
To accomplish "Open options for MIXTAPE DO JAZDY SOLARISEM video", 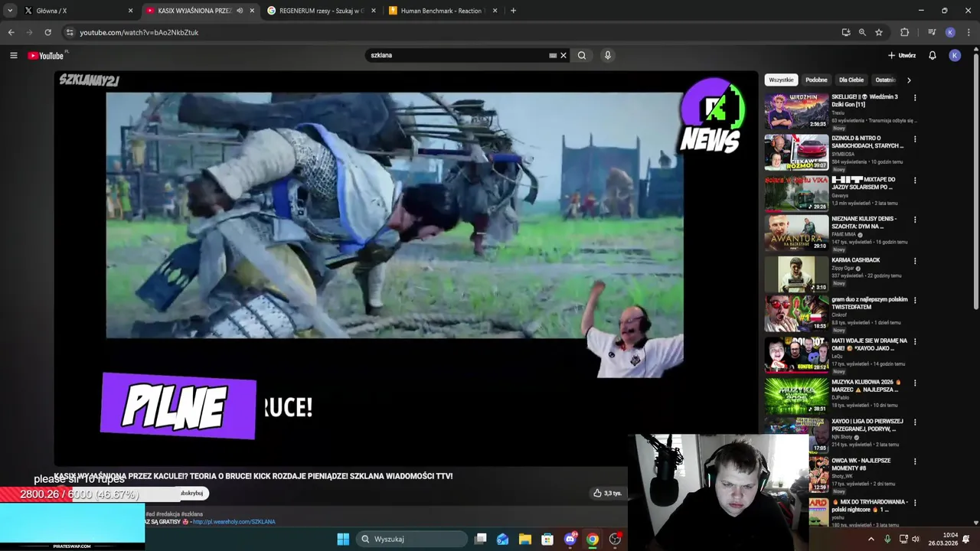I will pos(914,181).
